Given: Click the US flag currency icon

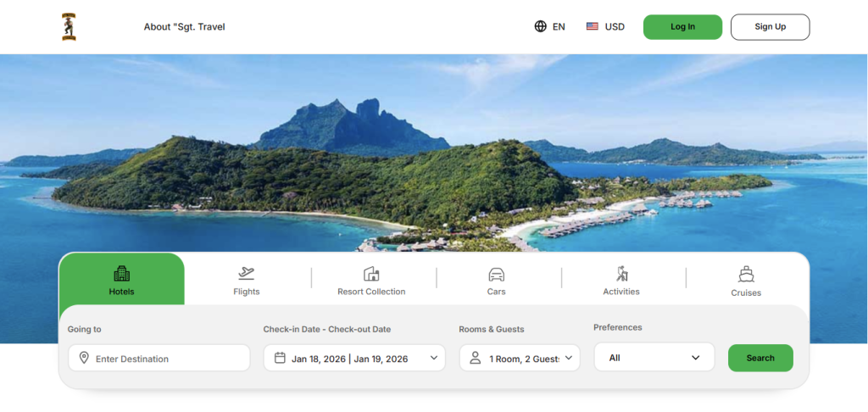Looking at the screenshot, I should pyautogui.click(x=592, y=26).
